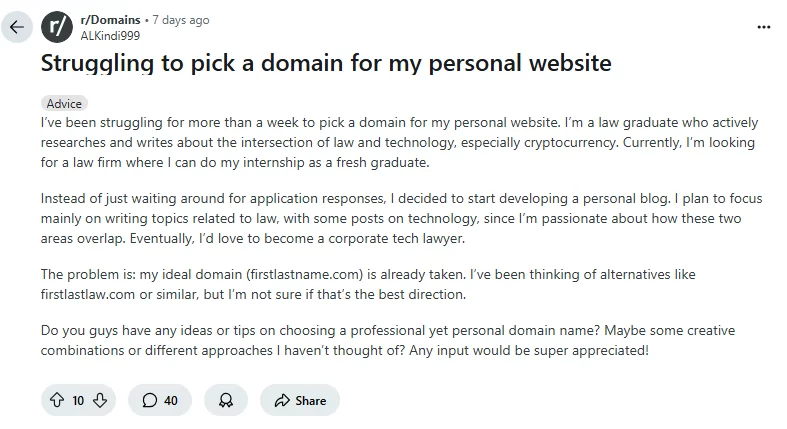Downvote the post
787x429 pixels.
(99, 400)
